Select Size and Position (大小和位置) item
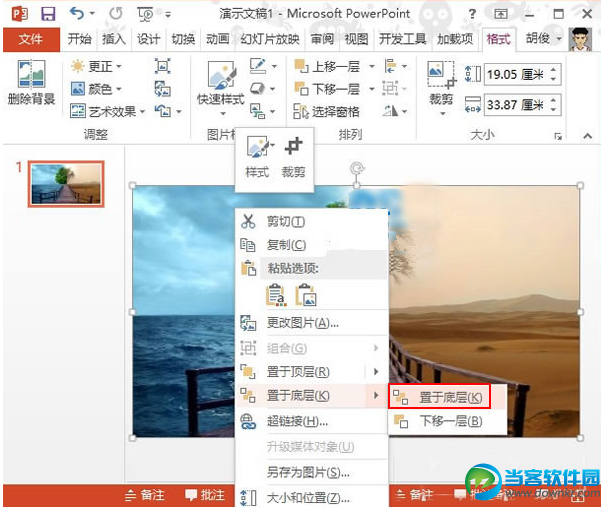Image resolution: width=601 pixels, height=507 pixels. click(311, 497)
